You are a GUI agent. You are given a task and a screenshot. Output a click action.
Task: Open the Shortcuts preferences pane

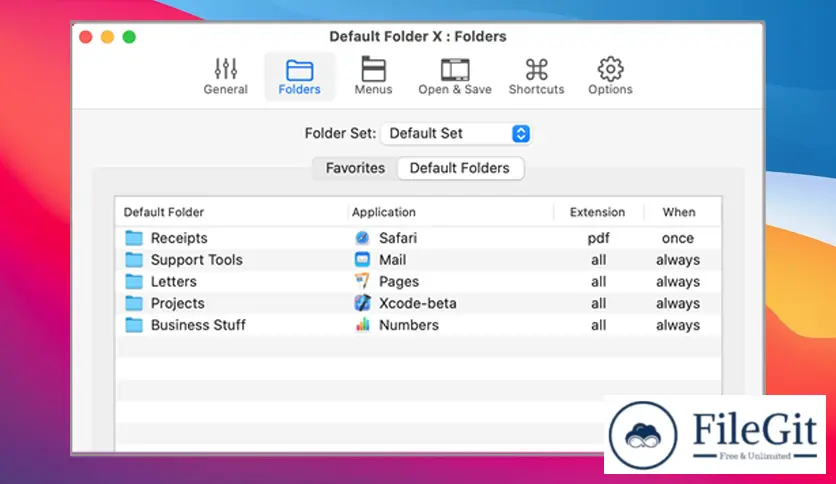tap(536, 76)
